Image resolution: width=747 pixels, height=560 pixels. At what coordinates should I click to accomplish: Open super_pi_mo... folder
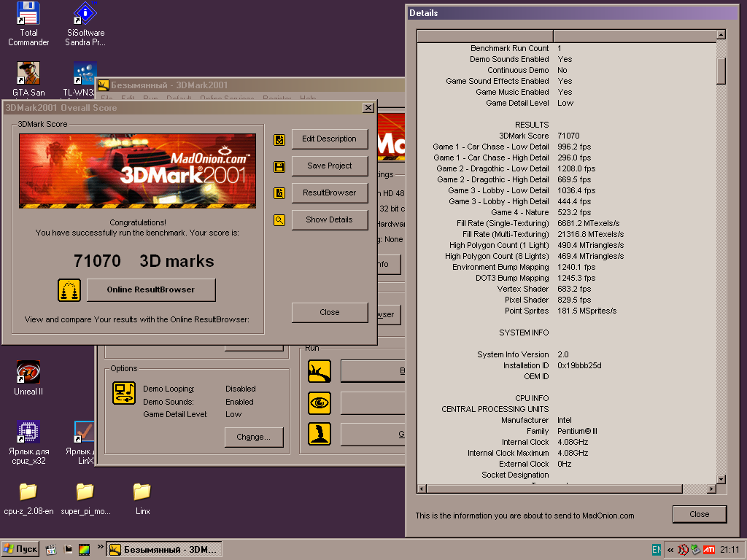[x=85, y=499]
